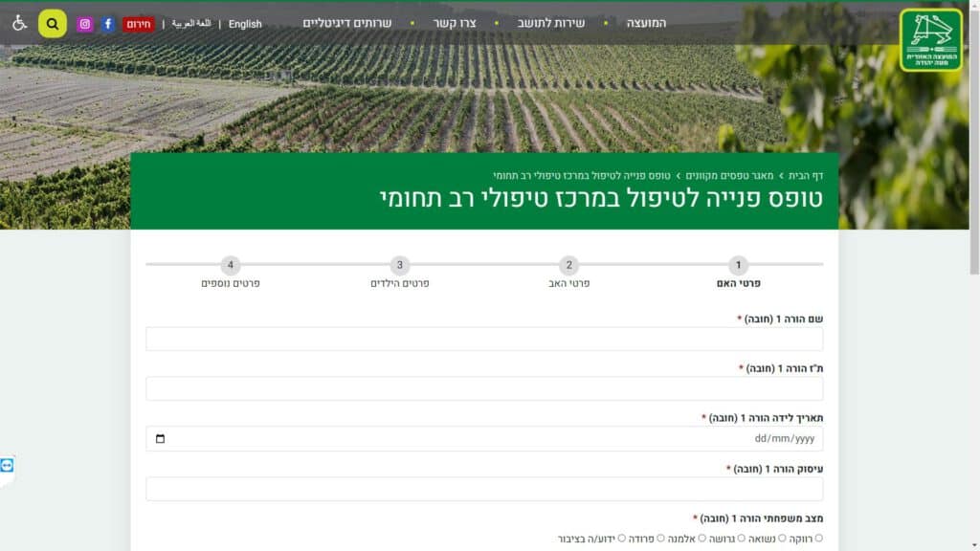Click the yellow search magnifier icon
This screenshot has width=980, height=551.
coord(53,24)
